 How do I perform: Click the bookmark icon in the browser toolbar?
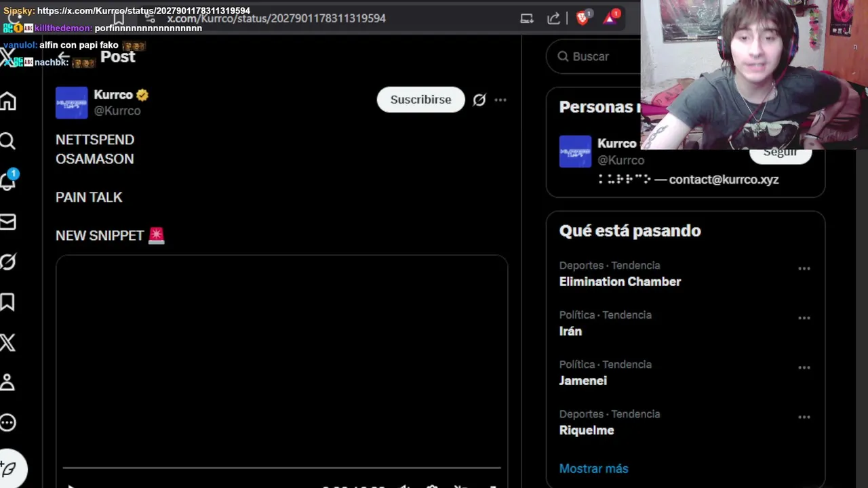pos(119,18)
